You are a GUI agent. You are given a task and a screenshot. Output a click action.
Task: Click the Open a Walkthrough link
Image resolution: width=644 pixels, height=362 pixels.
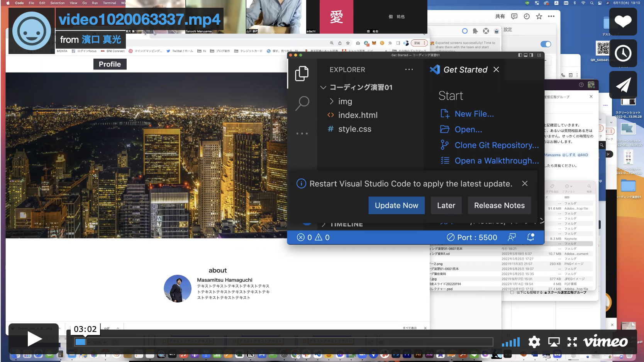point(497,161)
